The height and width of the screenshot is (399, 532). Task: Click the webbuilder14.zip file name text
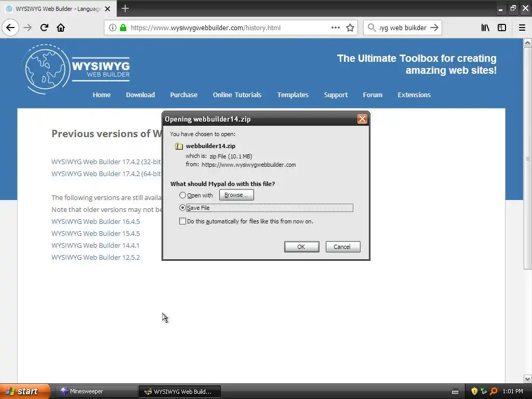click(x=210, y=146)
